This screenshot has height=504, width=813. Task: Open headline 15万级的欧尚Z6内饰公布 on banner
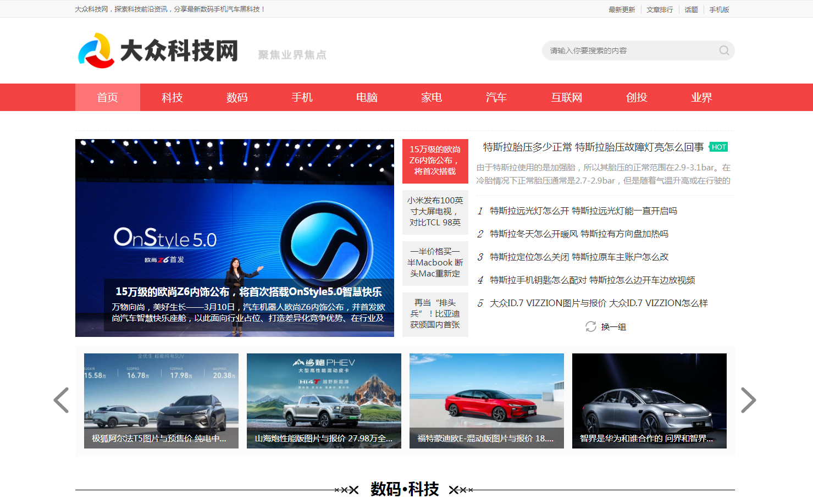pos(248,291)
